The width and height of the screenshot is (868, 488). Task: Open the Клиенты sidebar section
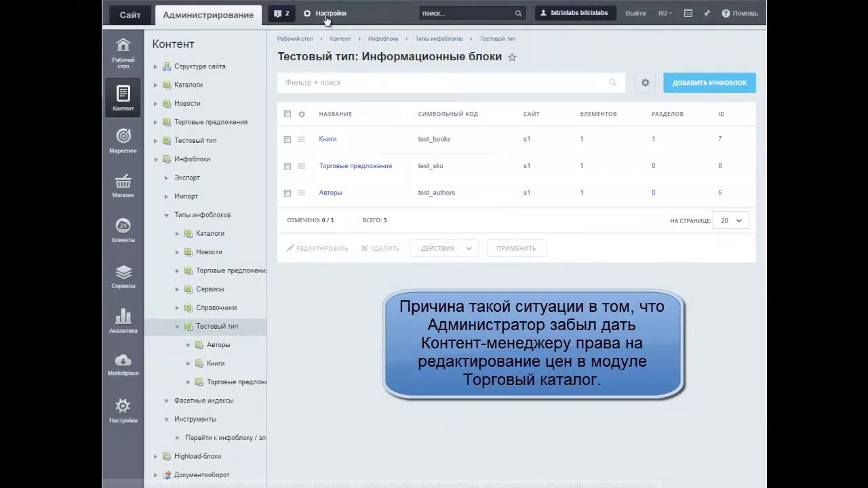coord(123,230)
